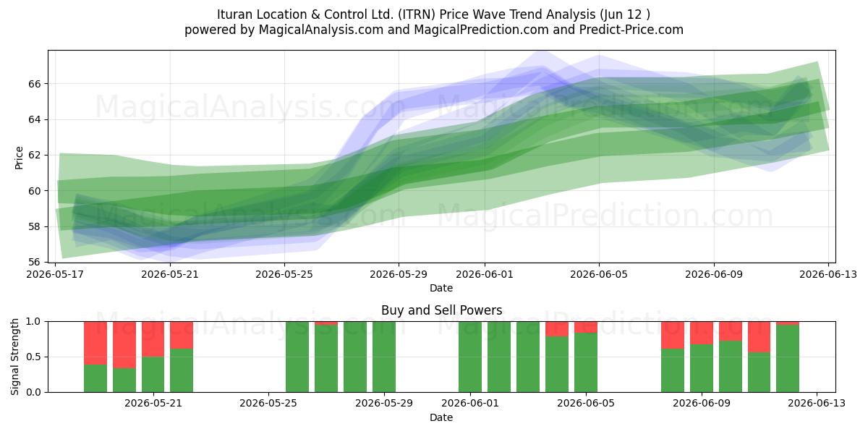
Task: Click the 2026-06-05 date tick on price chart
Action: coord(599,274)
